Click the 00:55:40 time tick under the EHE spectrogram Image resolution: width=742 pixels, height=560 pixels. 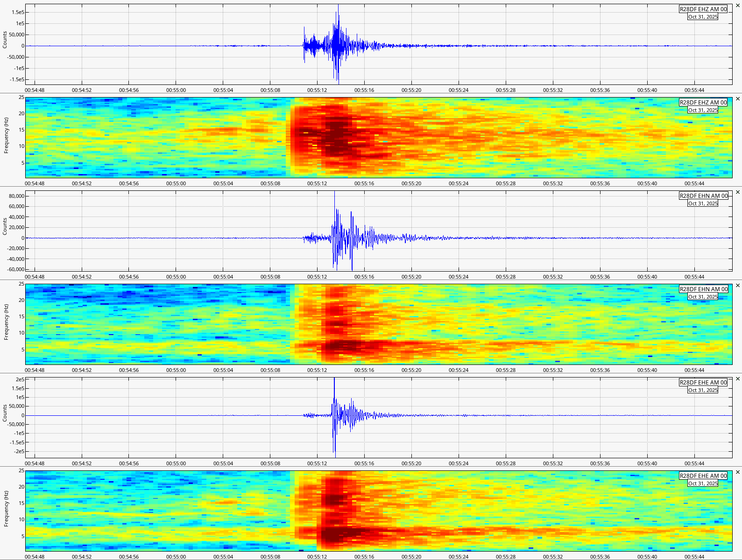coord(647,557)
